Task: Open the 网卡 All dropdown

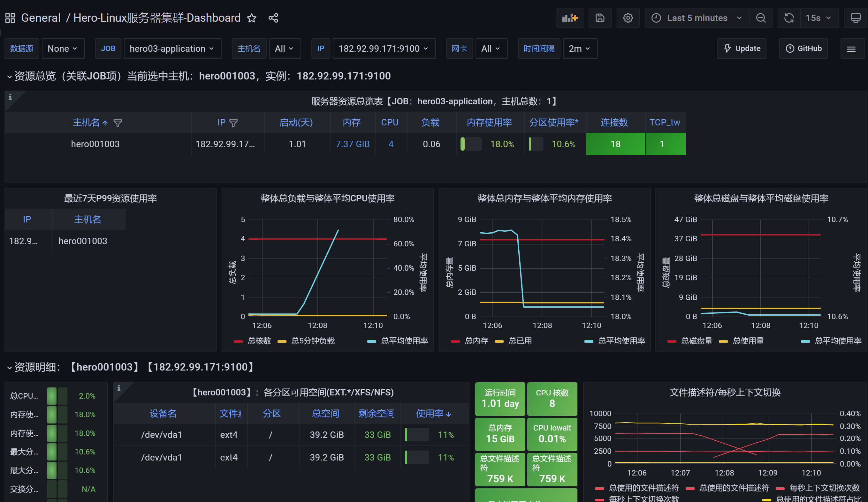Action: tap(491, 49)
